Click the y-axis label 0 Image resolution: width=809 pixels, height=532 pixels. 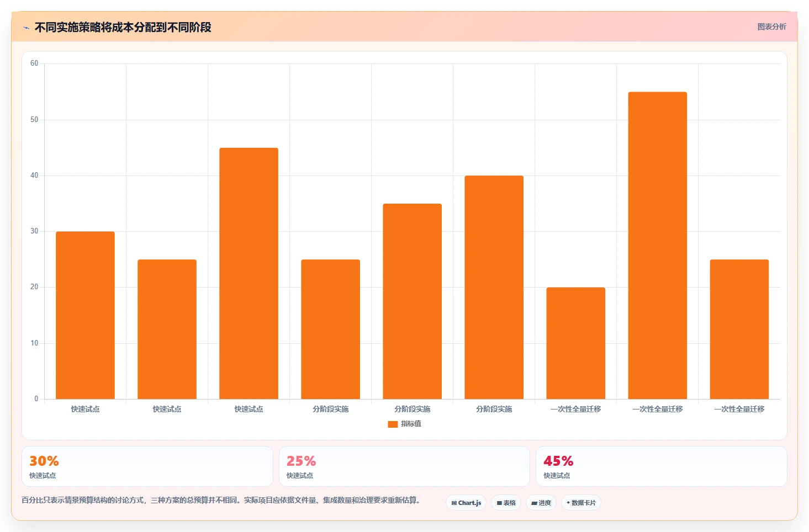(36, 399)
